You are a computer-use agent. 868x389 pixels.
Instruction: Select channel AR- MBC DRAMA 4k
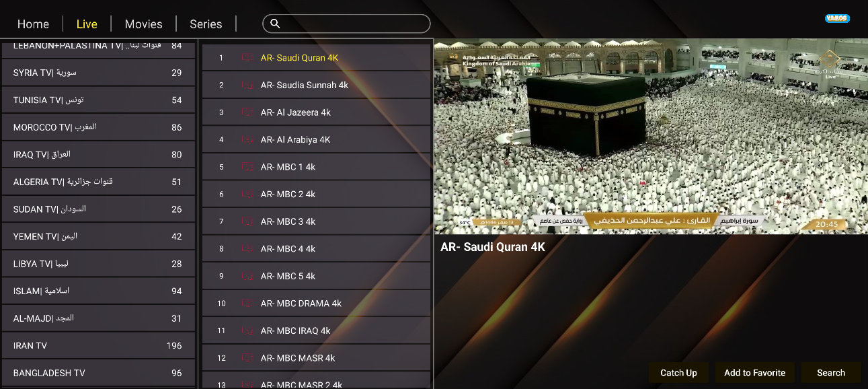(316, 304)
